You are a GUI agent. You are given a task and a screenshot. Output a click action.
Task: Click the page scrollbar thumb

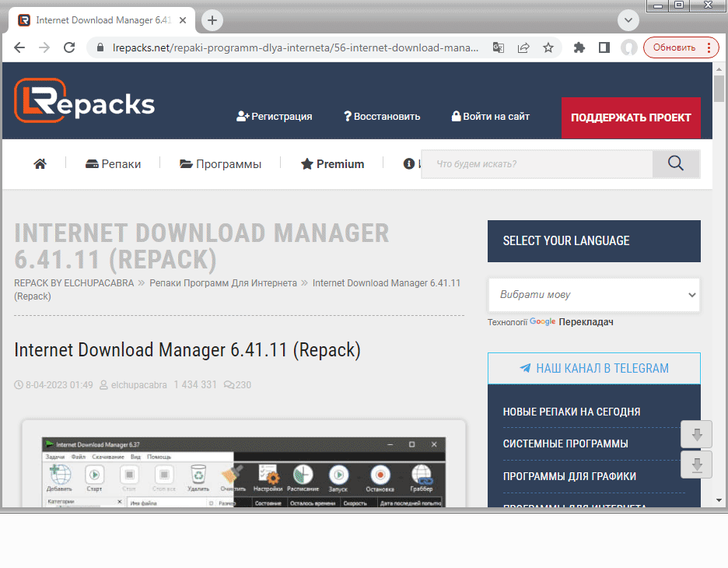click(719, 88)
